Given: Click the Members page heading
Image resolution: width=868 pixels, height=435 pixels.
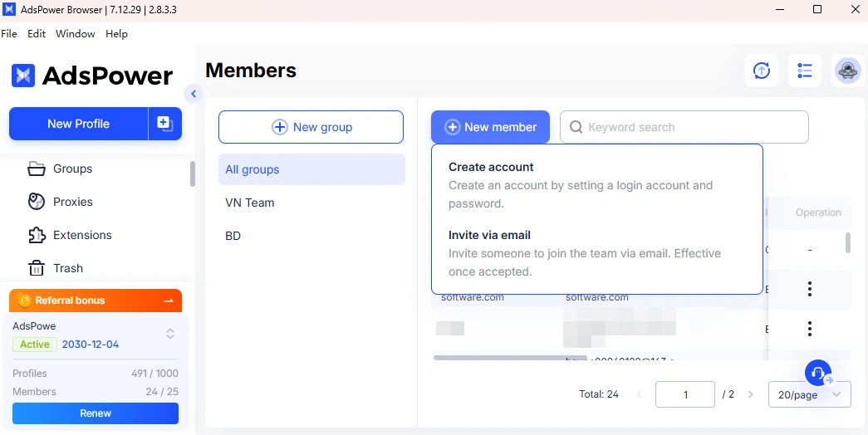Looking at the screenshot, I should coord(251,71).
